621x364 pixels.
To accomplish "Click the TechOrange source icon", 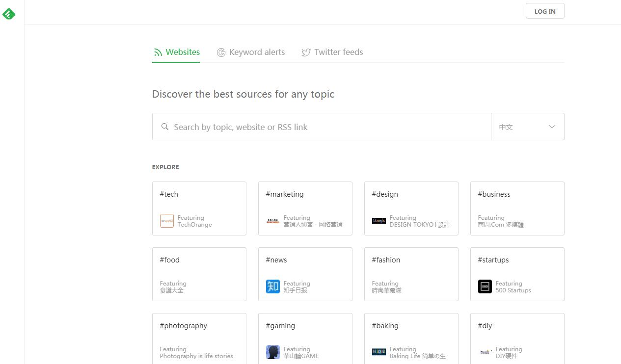I will pos(167,221).
